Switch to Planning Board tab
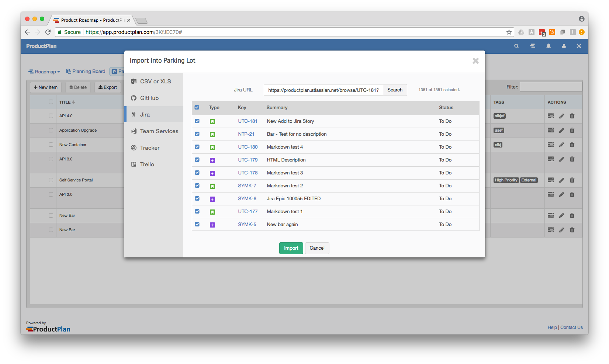Viewport: 609px width, 364px height. pyautogui.click(x=86, y=72)
